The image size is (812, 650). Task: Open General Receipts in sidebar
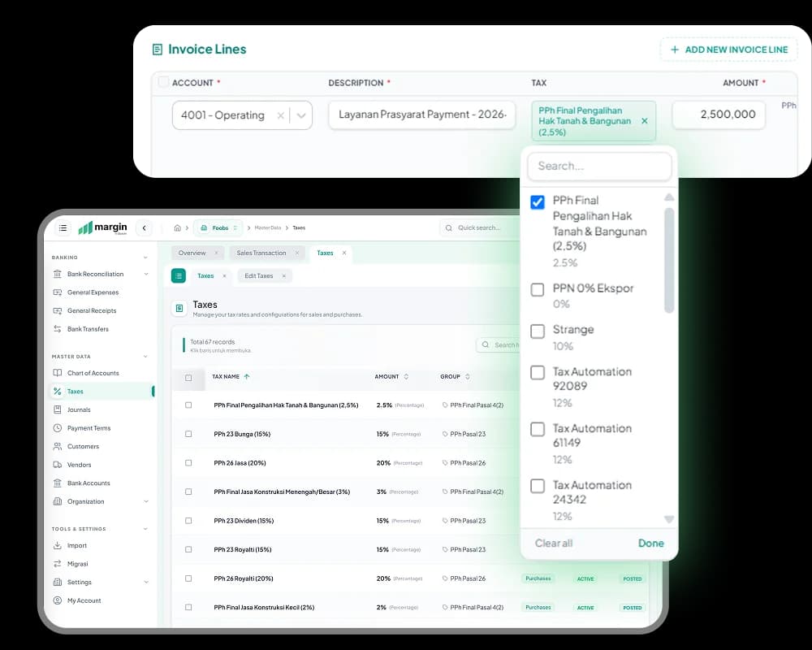pyautogui.click(x=92, y=310)
